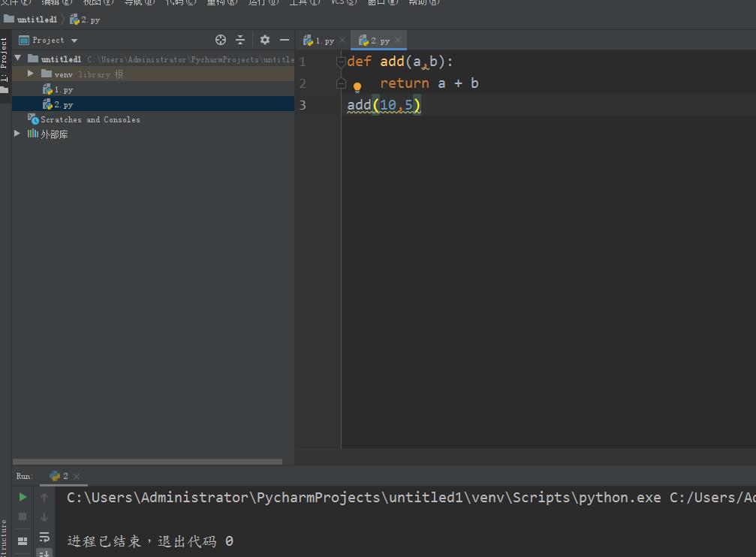Click the Stop button in Run panel

(23, 516)
